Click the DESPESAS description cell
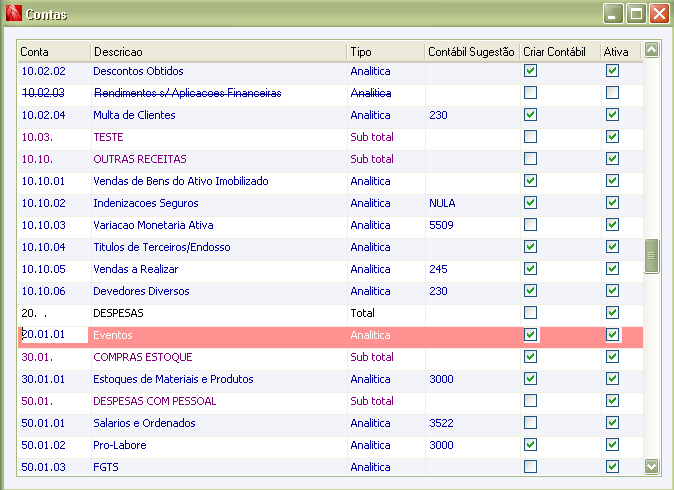The width and height of the screenshot is (674, 490). pos(119,313)
